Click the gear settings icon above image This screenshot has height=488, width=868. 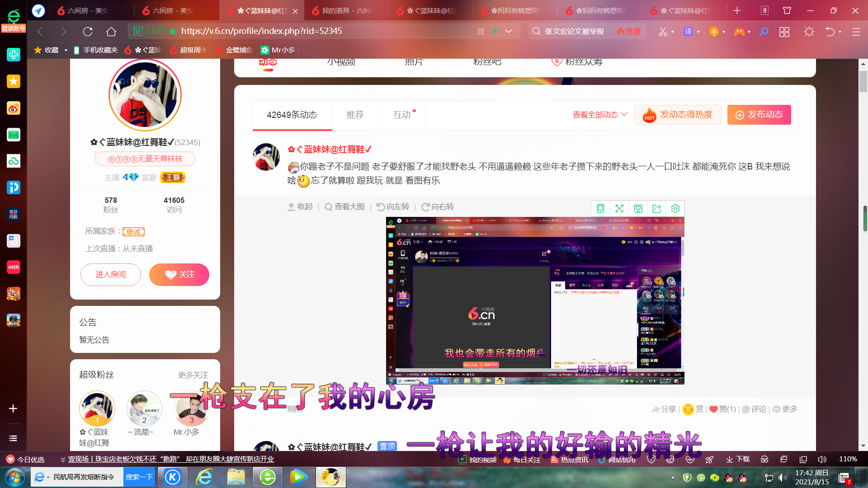(675, 208)
